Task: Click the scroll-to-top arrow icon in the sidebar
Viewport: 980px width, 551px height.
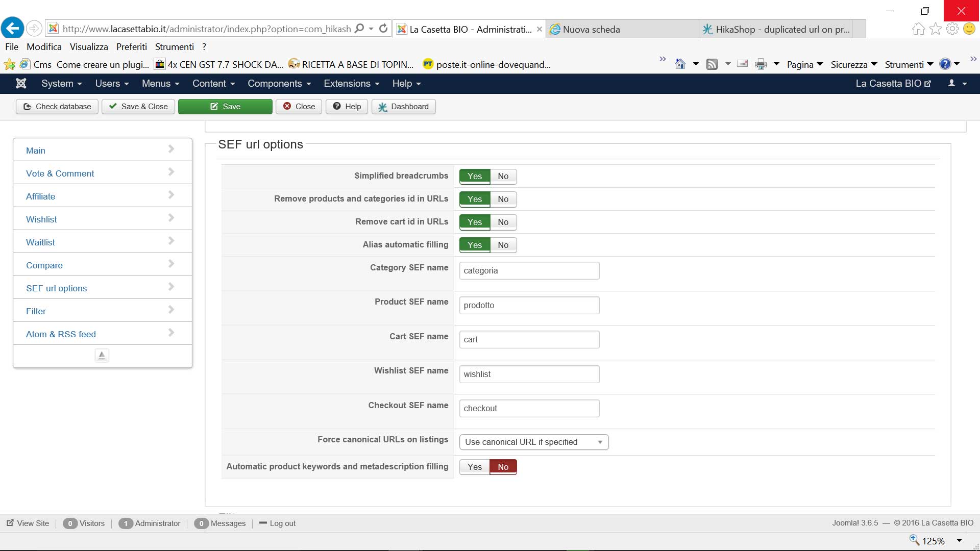Action: pyautogui.click(x=102, y=355)
